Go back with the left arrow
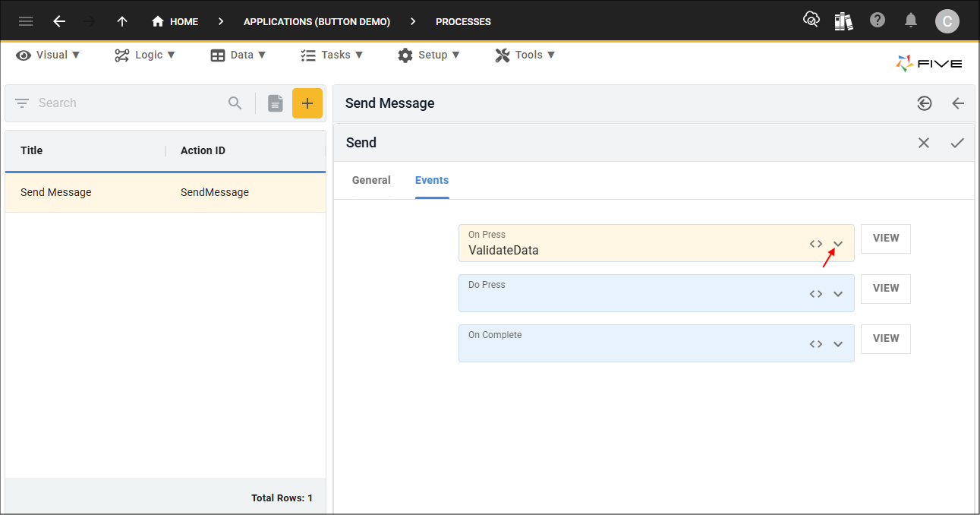The width and height of the screenshot is (980, 515). pos(59,21)
